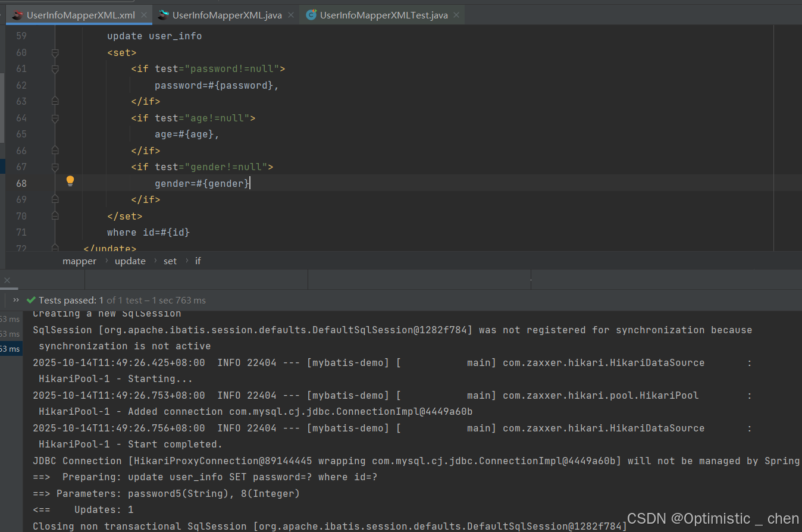Image resolution: width=802 pixels, height=532 pixels.
Task: Click the 11:49:26.425 timestamp log line
Action: pos(393,362)
